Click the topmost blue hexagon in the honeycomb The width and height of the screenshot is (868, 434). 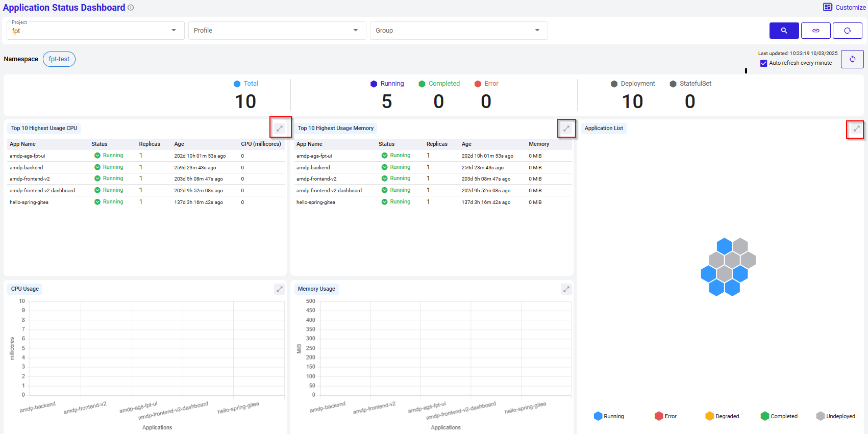tap(724, 246)
